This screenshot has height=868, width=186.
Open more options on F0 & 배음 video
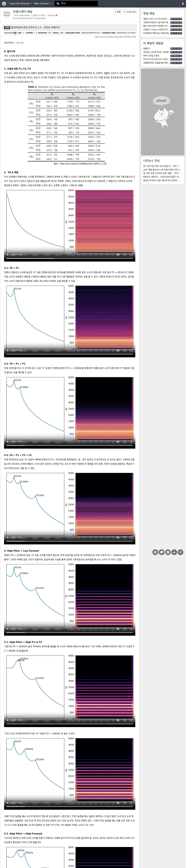[132, 255]
